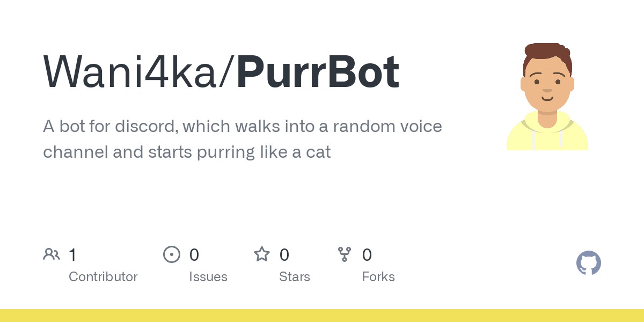Click the zero count above Issues

[194, 254]
